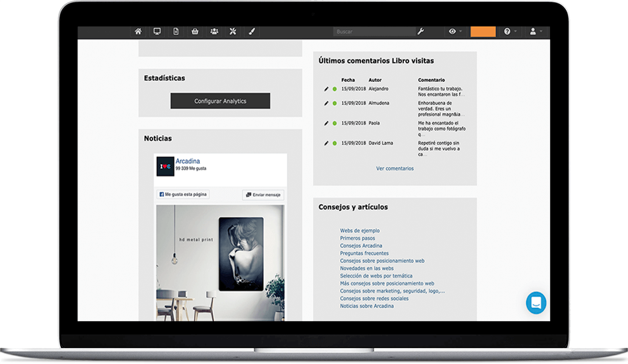Viewport: 628px width, 364px height.
Task: Click the Configurar Analytics button
Action: 220,101
